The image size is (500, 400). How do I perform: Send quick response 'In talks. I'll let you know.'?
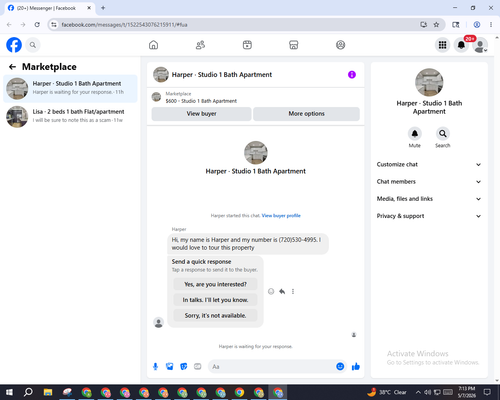(x=215, y=300)
